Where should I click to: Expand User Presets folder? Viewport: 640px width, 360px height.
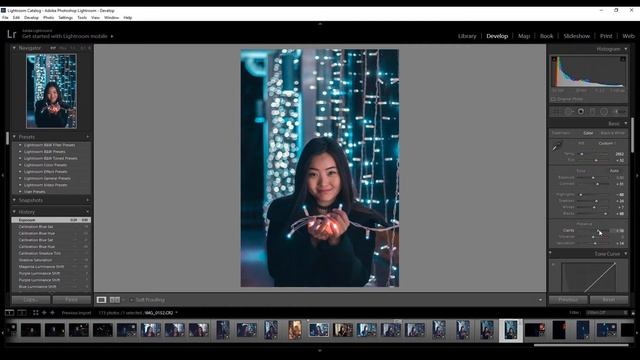coord(20,191)
